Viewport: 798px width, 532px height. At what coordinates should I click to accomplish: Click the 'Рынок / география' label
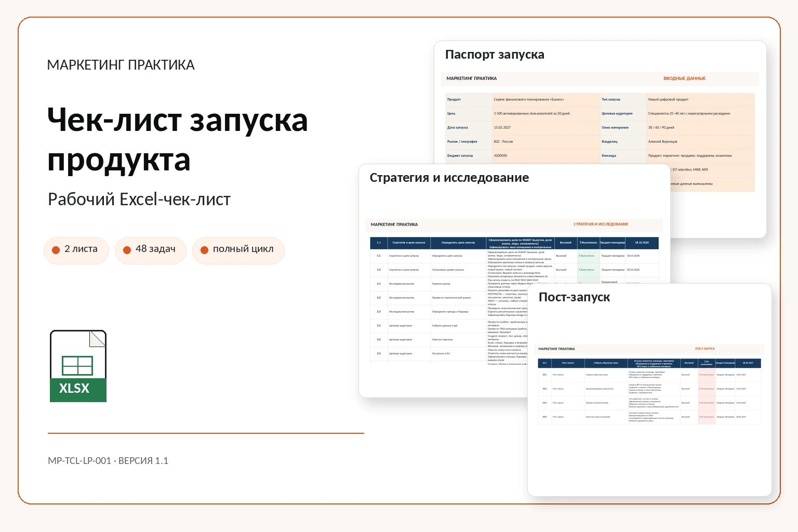click(x=462, y=141)
